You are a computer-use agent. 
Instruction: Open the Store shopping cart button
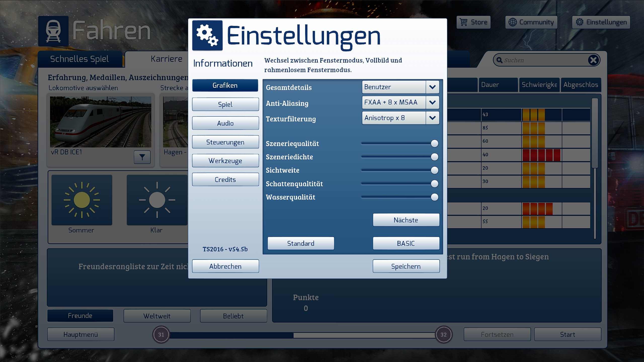coord(473,22)
